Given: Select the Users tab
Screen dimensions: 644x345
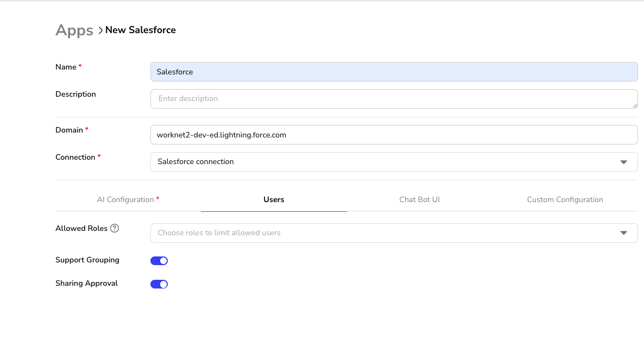Looking at the screenshot, I should tap(274, 199).
